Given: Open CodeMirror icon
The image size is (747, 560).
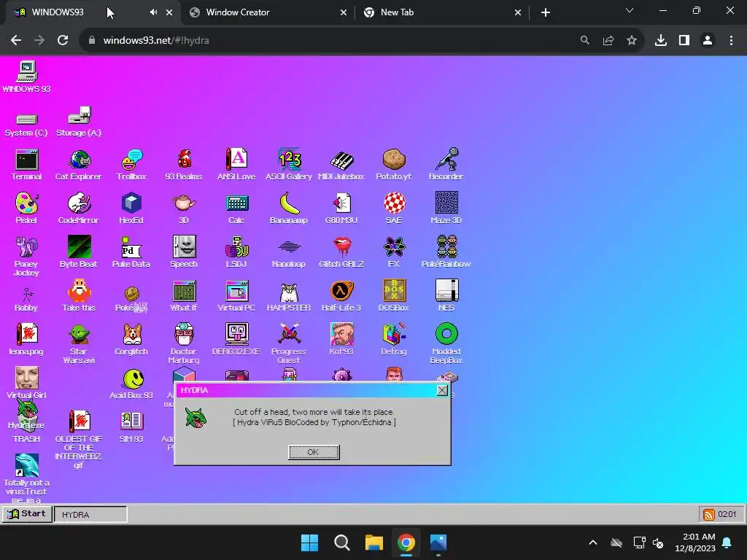Looking at the screenshot, I should point(79,208).
